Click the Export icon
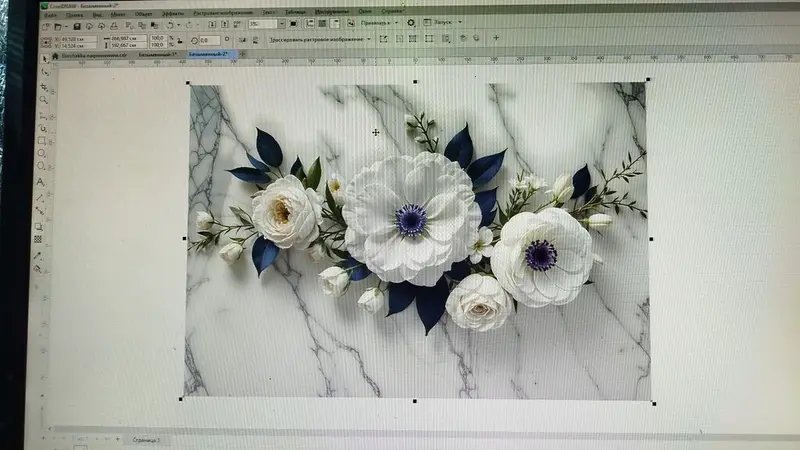Screen dimensions: 800x450 (224, 24)
